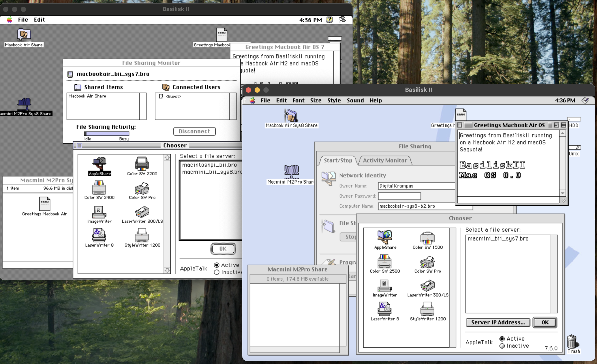Select macmini_bii_sys7.bro file server
Image resolution: width=597 pixels, height=364 pixels.
coord(498,239)
